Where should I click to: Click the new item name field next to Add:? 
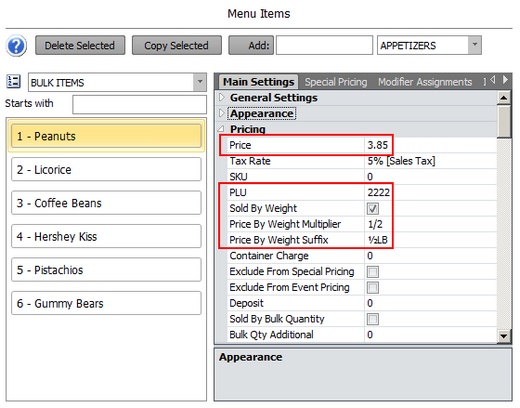coord(324,45)
